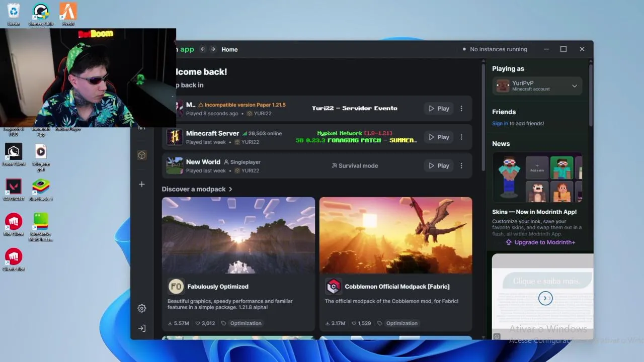Expand the YuriPvP account dropdown
The height and width of the screenshot is (362, 644).
574,86
